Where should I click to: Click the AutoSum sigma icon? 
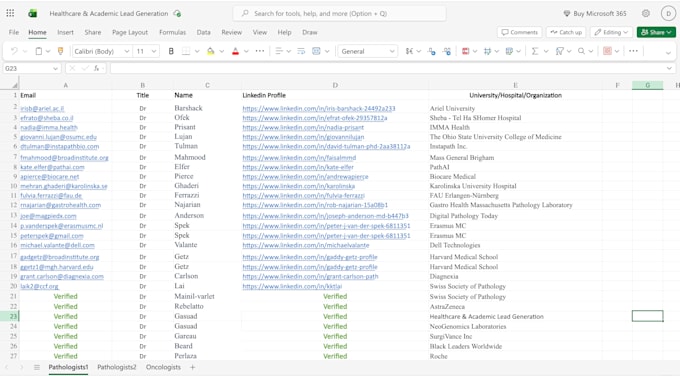tap(535, 51)
